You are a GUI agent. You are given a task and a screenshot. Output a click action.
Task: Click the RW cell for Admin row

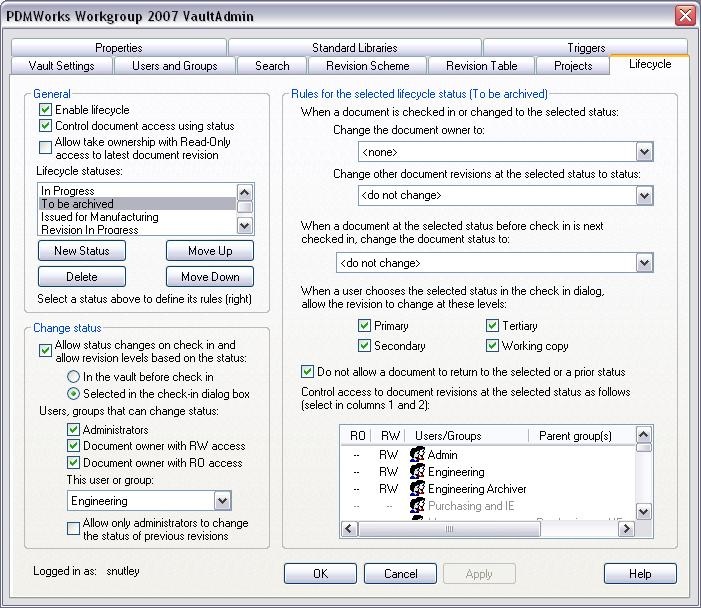(388, 455)
